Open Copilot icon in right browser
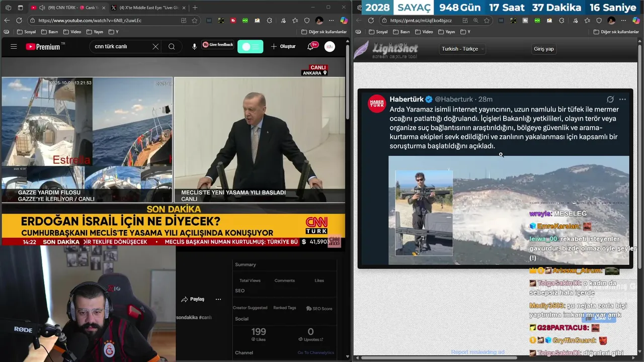The width and height of the screenshot is (644, 362). 636,21
